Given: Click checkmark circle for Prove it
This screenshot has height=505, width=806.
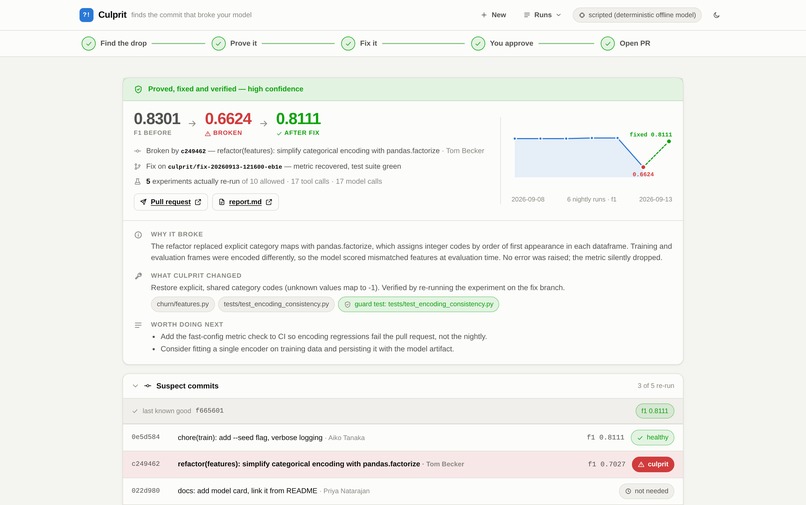Looking at the screenshot, I should coord(218,43).
